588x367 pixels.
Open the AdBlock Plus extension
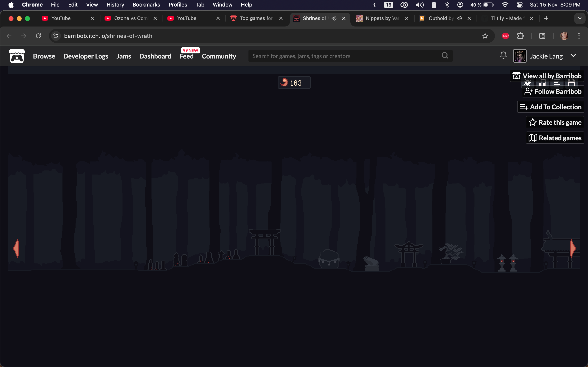pyautogui.click(x=505, y=36)
